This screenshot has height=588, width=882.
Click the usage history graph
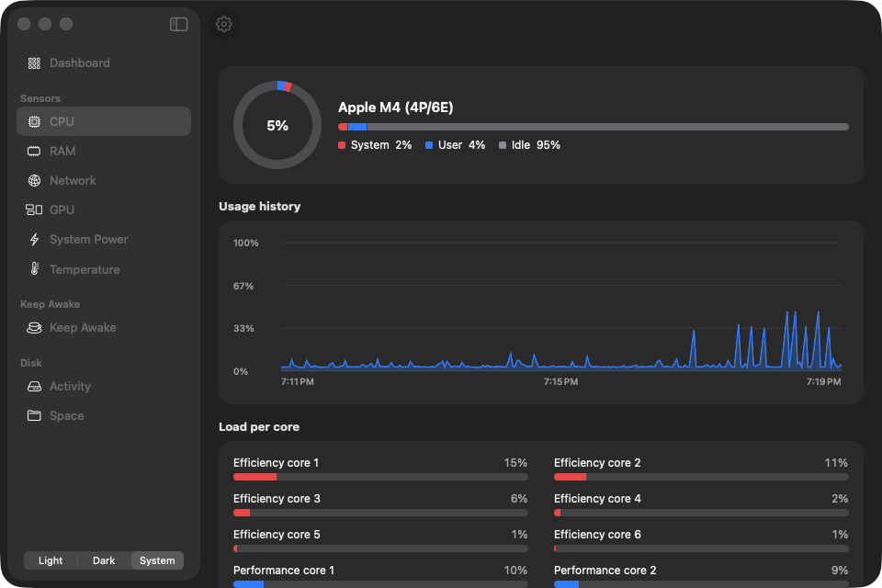point(560,307)
